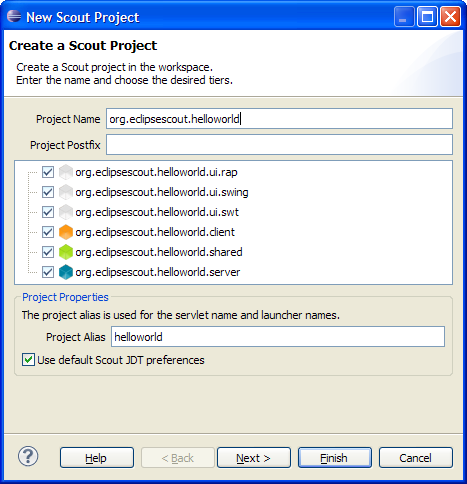Cancel the New Scout Project wizard
Screen dimensions: 467x484
pos(416,458)
